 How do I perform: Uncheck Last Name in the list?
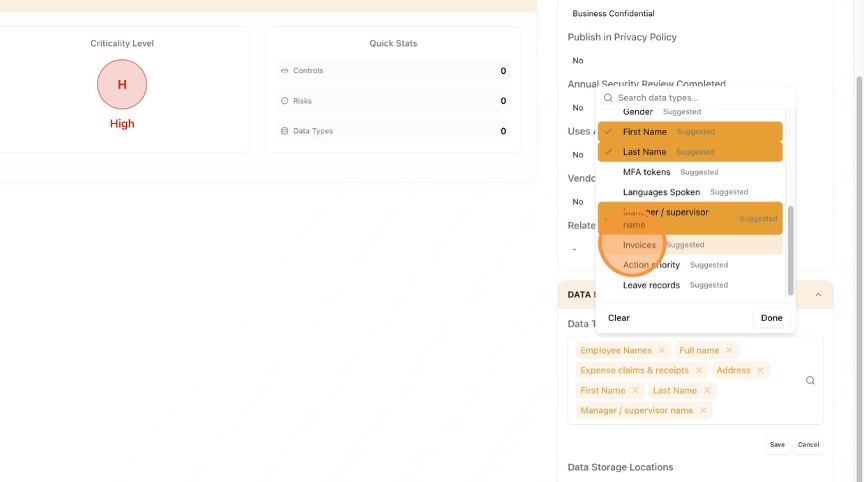point(689,152)
